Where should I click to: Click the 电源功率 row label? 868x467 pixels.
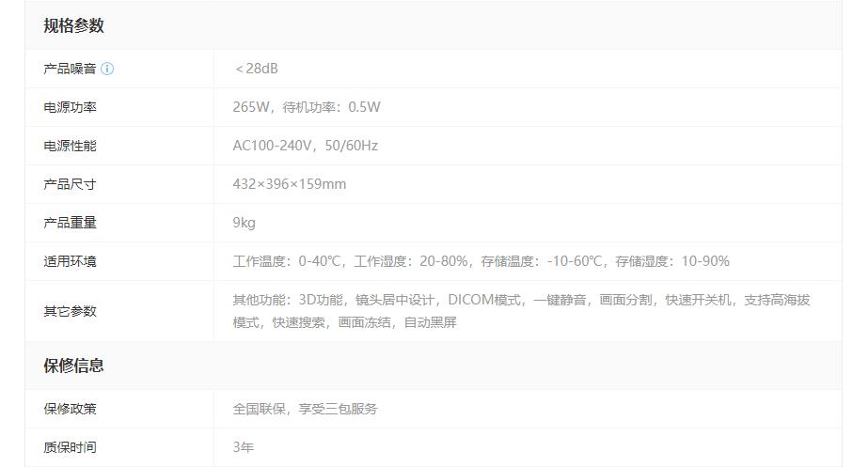(70, 107)
